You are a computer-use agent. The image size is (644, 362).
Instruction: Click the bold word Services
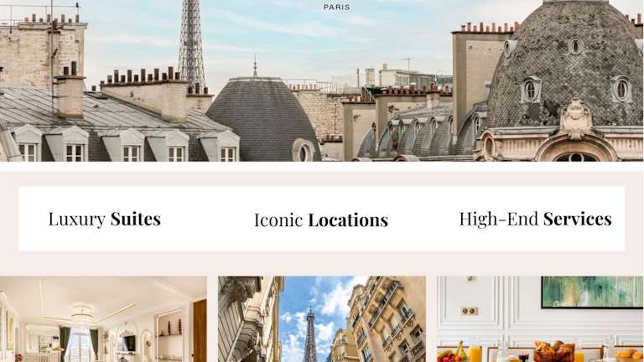pyautogui.click(x=578, y=219)
